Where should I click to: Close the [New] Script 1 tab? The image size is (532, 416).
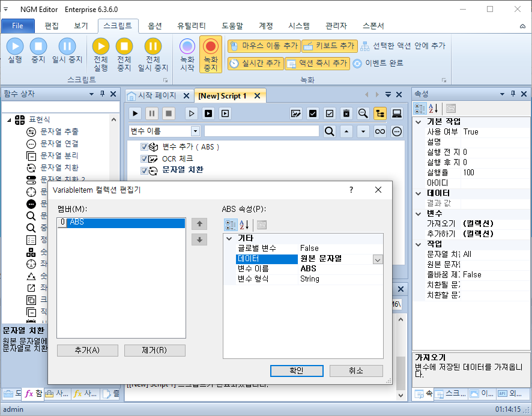point(257,96)
